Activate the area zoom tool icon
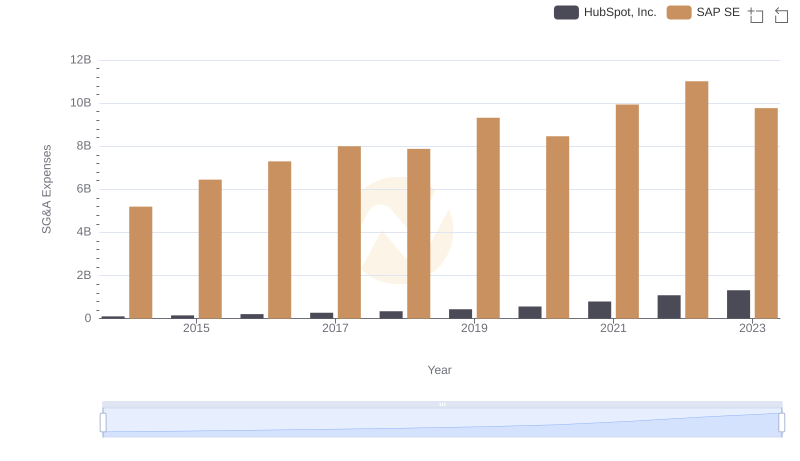This screenshot has height=461, width=800. 756,15
